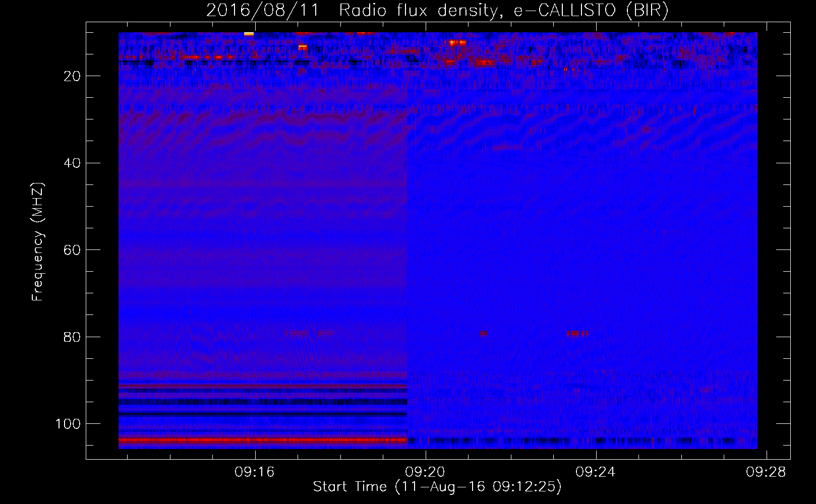The width and height of the screenshot is (816, 504).
Task: Click the bright yellow burst at spectrogram top
Action: (249, 34)
